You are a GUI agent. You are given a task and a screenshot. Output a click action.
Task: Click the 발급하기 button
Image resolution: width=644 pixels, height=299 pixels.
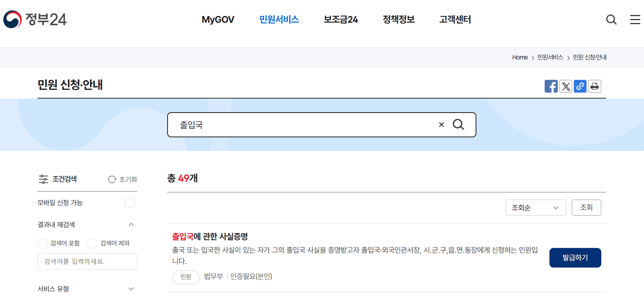pyautogui.click(x=575, y=258)
